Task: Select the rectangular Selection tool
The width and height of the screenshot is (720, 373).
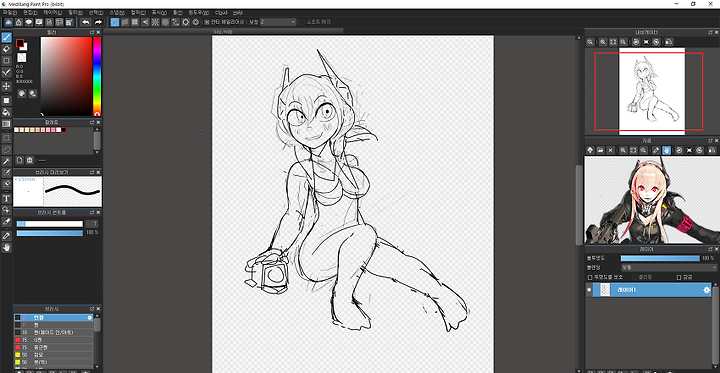Action: (6, 137)
